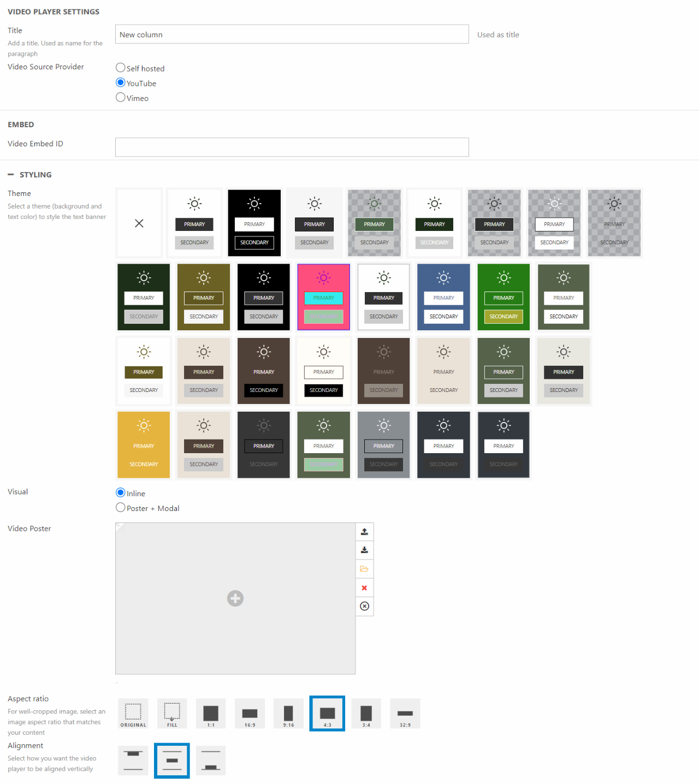Open the orange folder browse icon

364,569
